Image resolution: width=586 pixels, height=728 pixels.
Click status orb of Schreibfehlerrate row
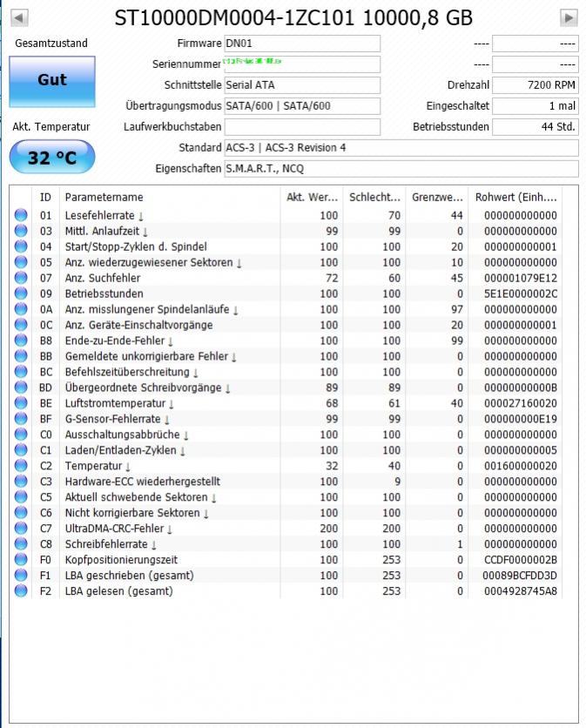21,543
